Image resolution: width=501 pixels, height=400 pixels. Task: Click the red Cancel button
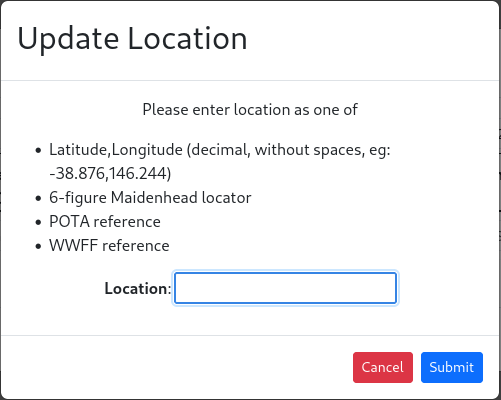coord(383,367)
